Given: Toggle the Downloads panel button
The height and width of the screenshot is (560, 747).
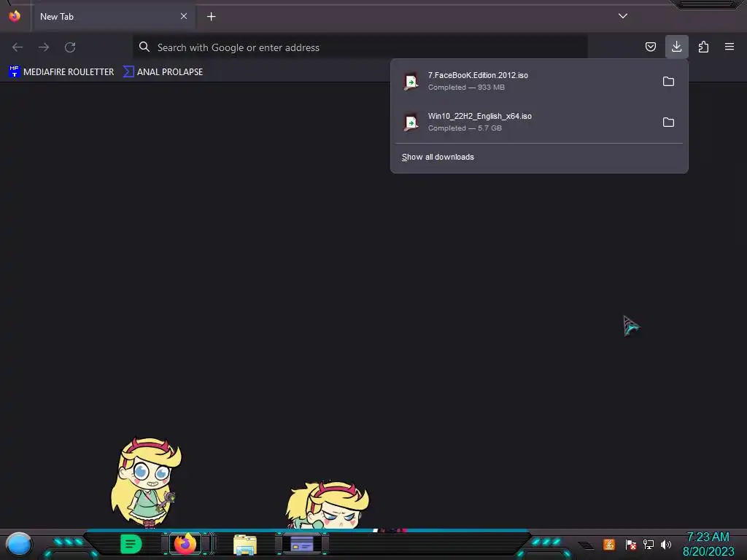Looking at the screenshot, I should [676, 47].
